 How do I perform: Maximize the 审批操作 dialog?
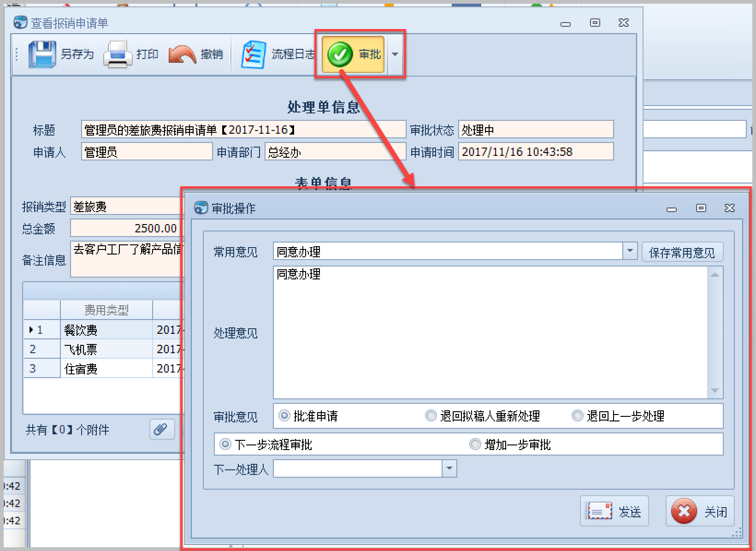point(701,208)
